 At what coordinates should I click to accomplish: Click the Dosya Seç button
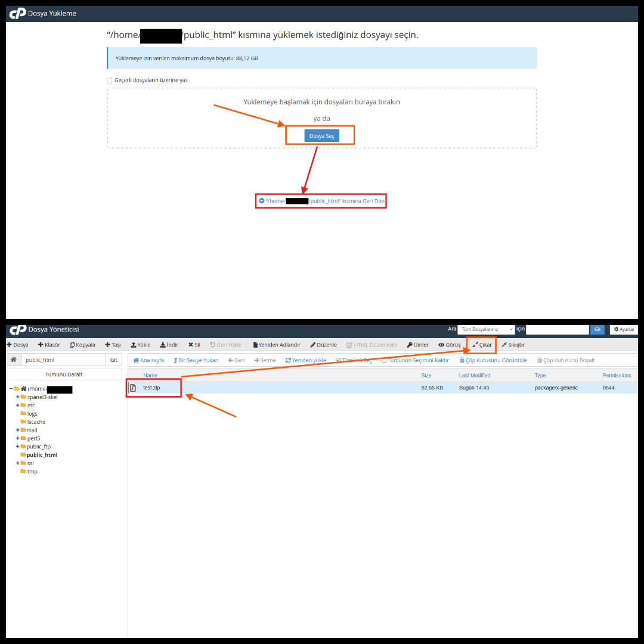coord(321,136)
